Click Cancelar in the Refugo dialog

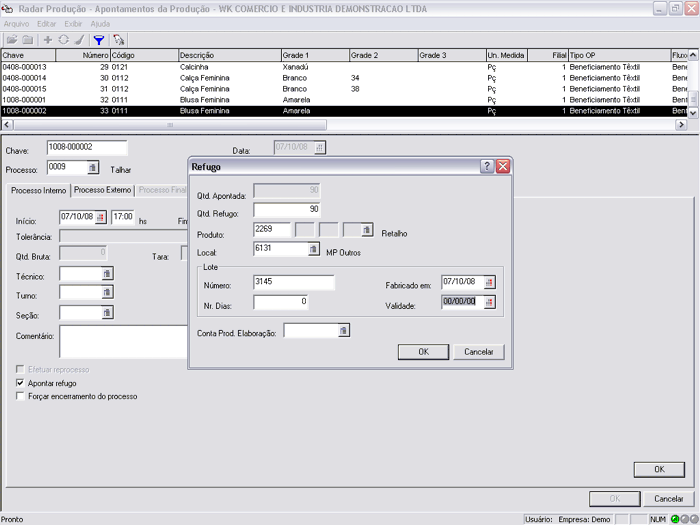click(479, 352)
